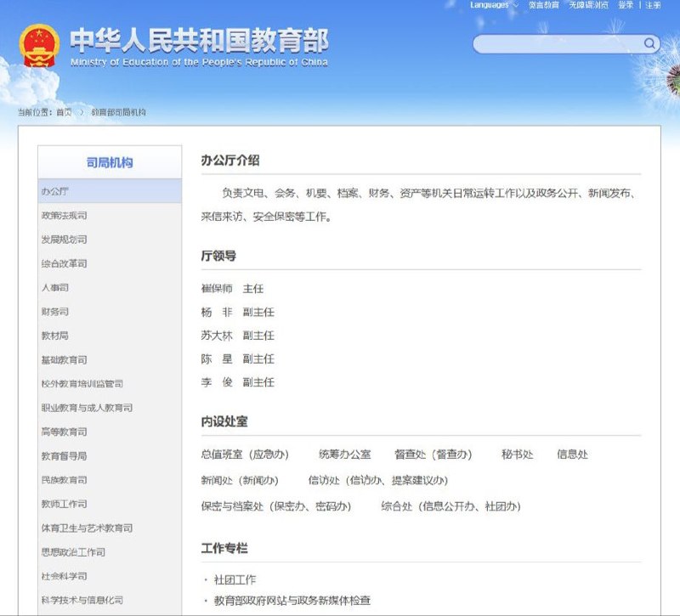
Task: Open the 社团工作 work column link
Action: pos(235,579)
